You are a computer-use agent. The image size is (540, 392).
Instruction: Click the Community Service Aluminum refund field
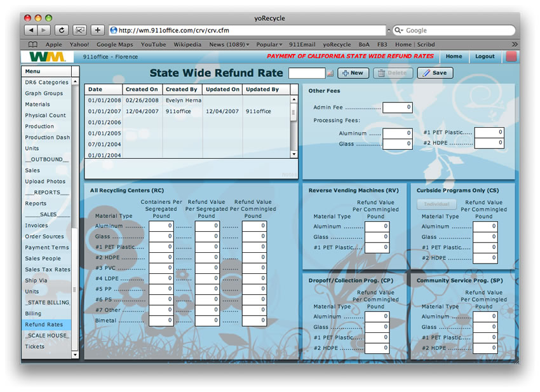pyautogui.click(x=485, y=316)
